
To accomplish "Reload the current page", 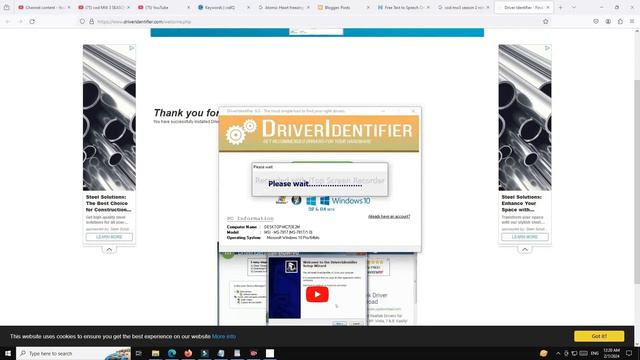I will pyautogui.click(x=32, y=21).
